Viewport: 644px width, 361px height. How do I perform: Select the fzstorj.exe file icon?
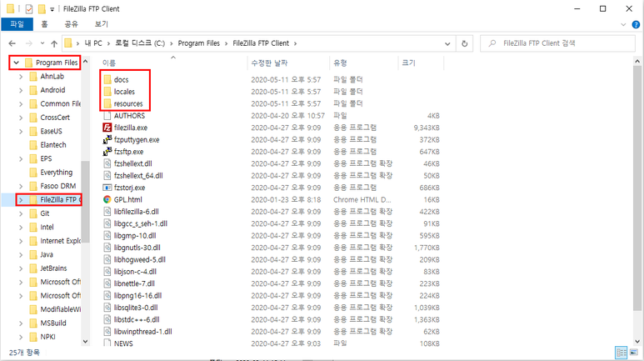click(x=107, y=188)
